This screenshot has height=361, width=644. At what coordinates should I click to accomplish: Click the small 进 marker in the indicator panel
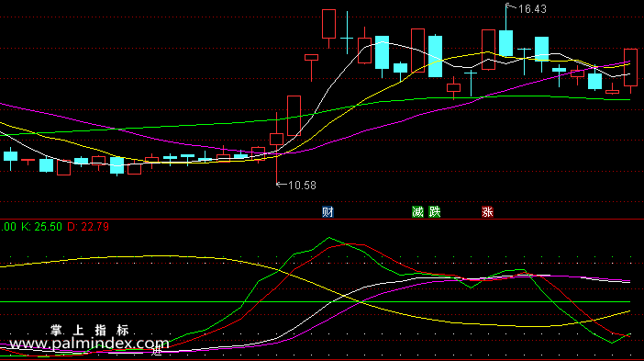[157, 350]
